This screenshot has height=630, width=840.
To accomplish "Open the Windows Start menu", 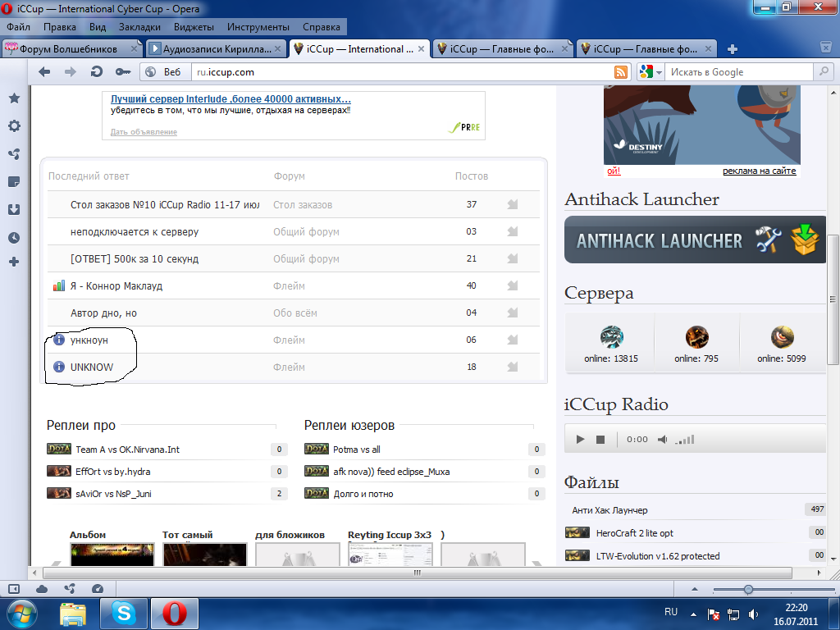I will click(21, 614).
